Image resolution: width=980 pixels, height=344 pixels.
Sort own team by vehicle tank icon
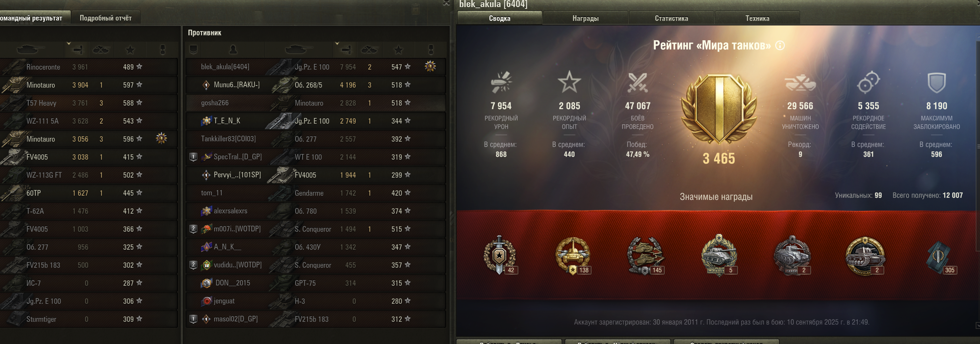30,49
